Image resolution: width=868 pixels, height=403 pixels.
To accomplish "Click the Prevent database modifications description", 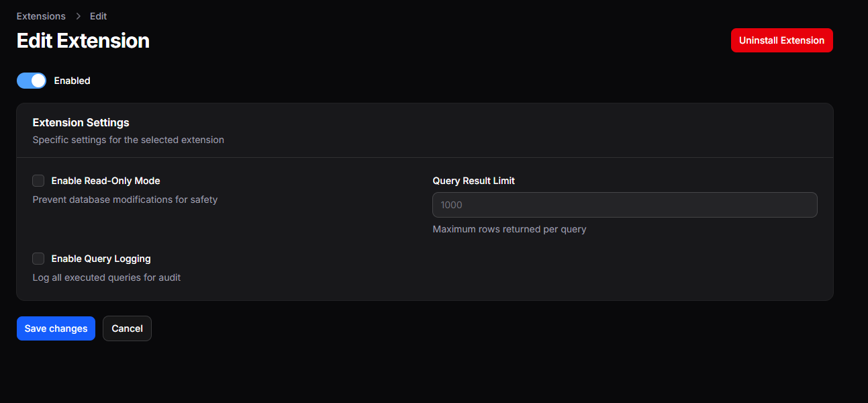I will (x=125, y=199).
